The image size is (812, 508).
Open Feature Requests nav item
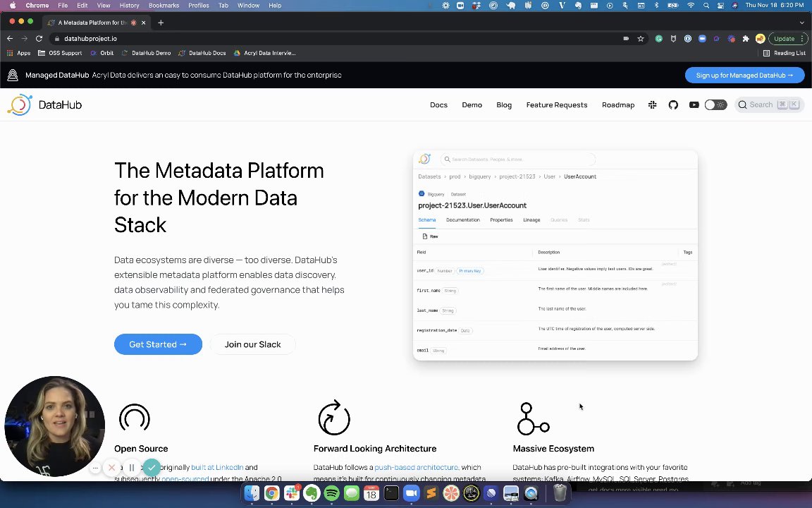click(x=557, y=104)
